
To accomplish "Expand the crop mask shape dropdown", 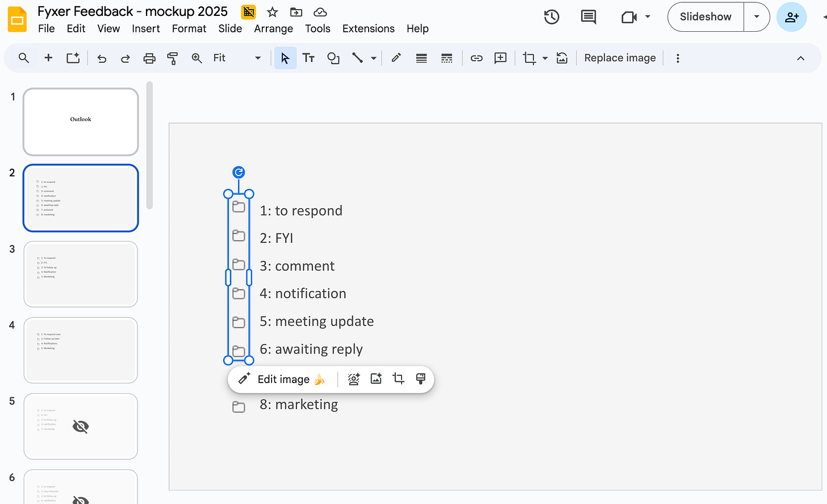I will point(545,58).
